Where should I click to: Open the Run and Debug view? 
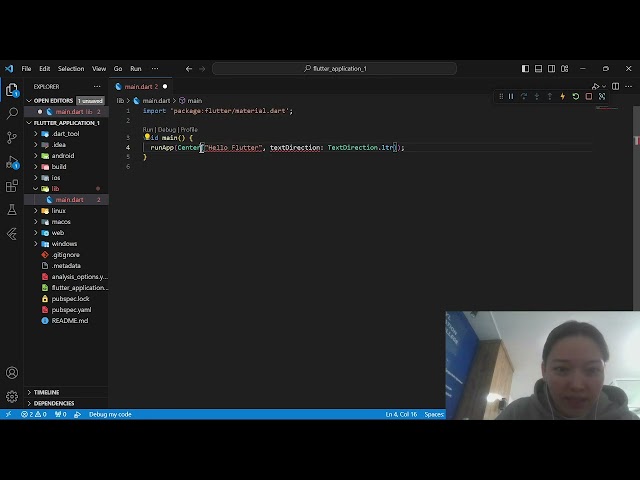(12, 162)
